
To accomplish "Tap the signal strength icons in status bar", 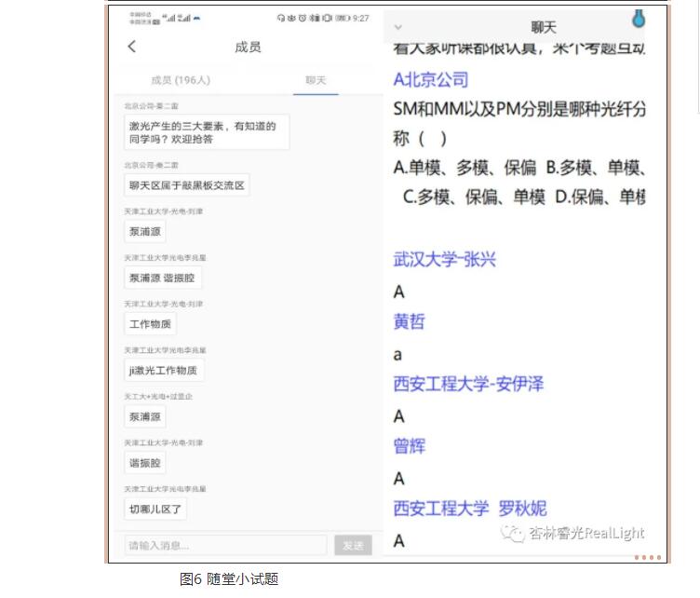I will (x=182, y=18).
